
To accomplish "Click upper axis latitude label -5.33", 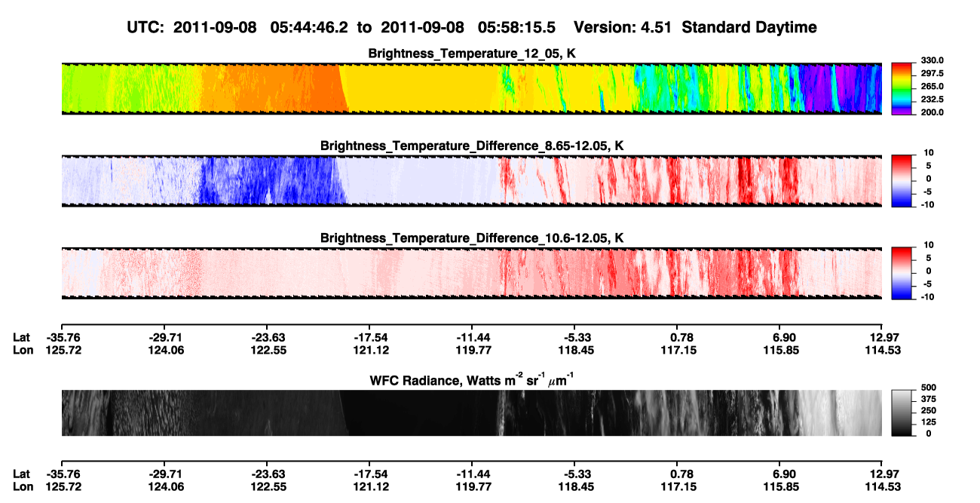I will point(574,338).
